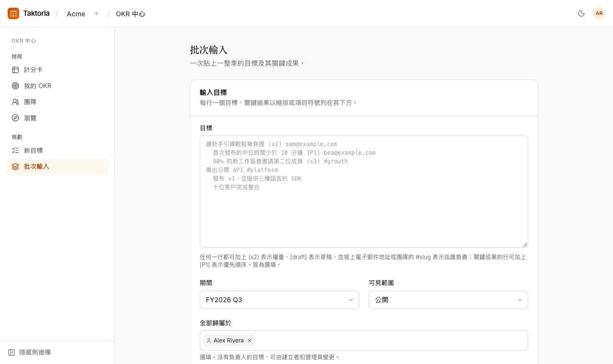Click the Taktoria logo icon
The width and height of the screenshot is (613, 364).
[13, 13]
